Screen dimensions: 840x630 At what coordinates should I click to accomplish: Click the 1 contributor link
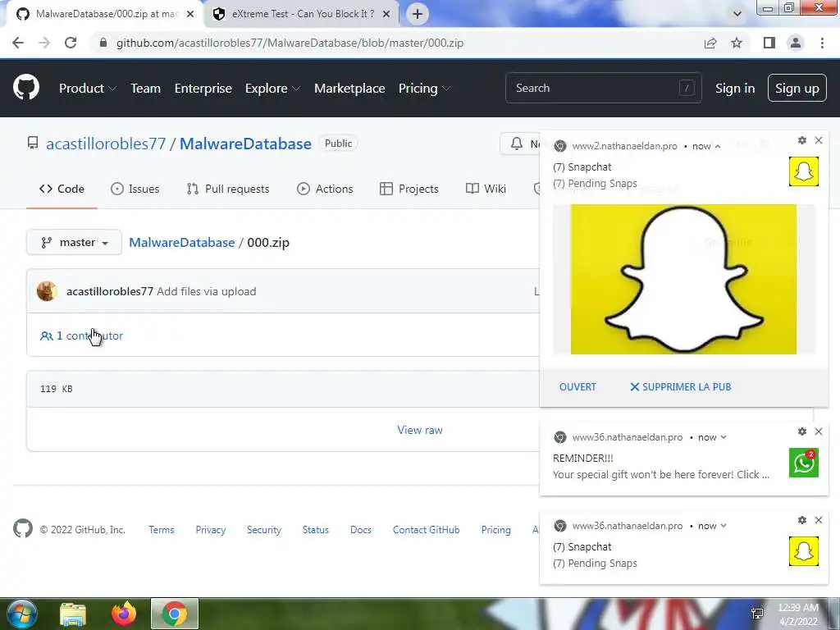(x=81, y=336)
